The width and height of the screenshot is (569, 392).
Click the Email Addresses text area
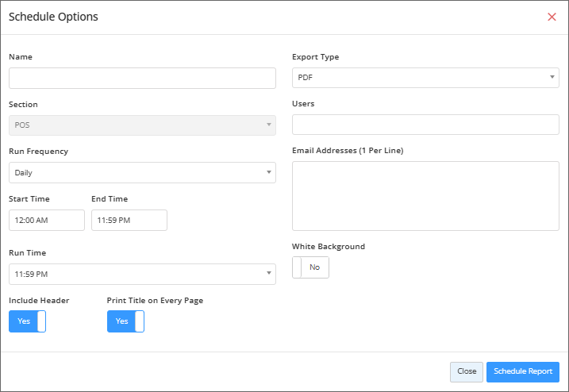click(x=425, y=196)
